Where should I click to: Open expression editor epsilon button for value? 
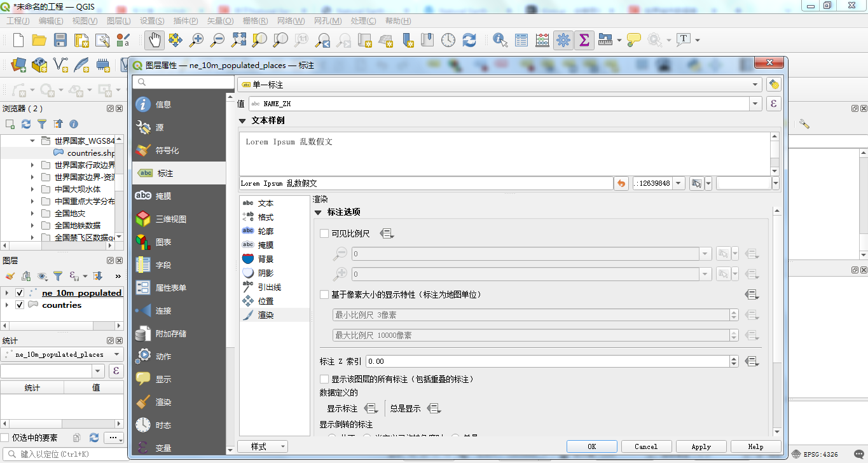click(x=773, y=104)
